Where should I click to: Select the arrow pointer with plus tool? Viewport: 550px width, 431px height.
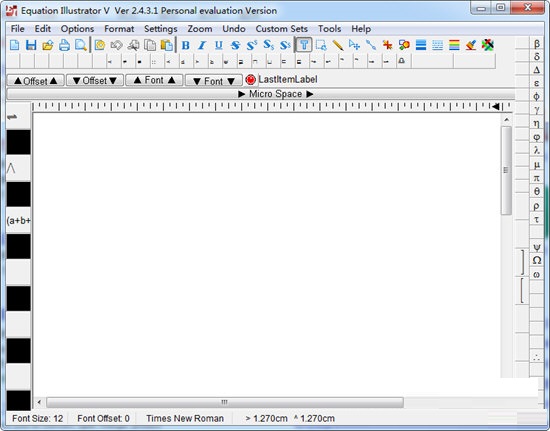click(354, 45)
